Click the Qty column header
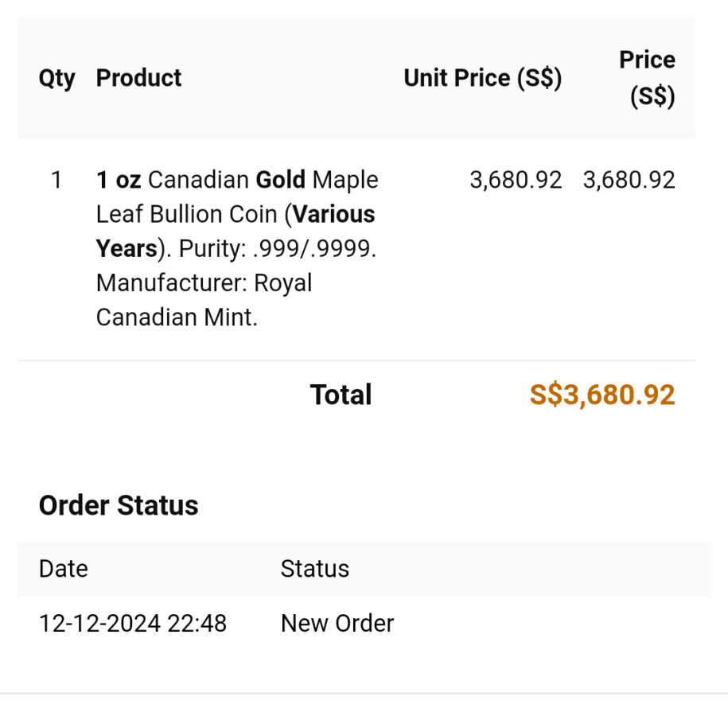 (56, 78)
